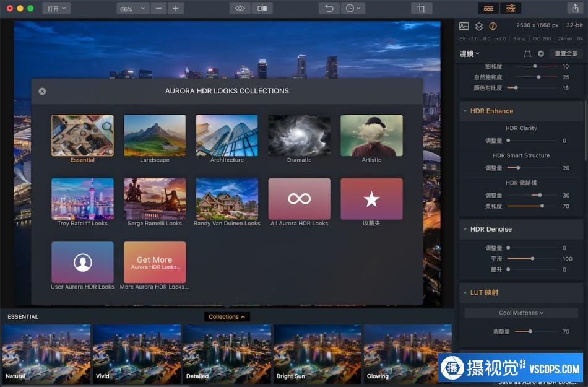
Task: Click the 平滑 slider
Action: tap(532, 259)
